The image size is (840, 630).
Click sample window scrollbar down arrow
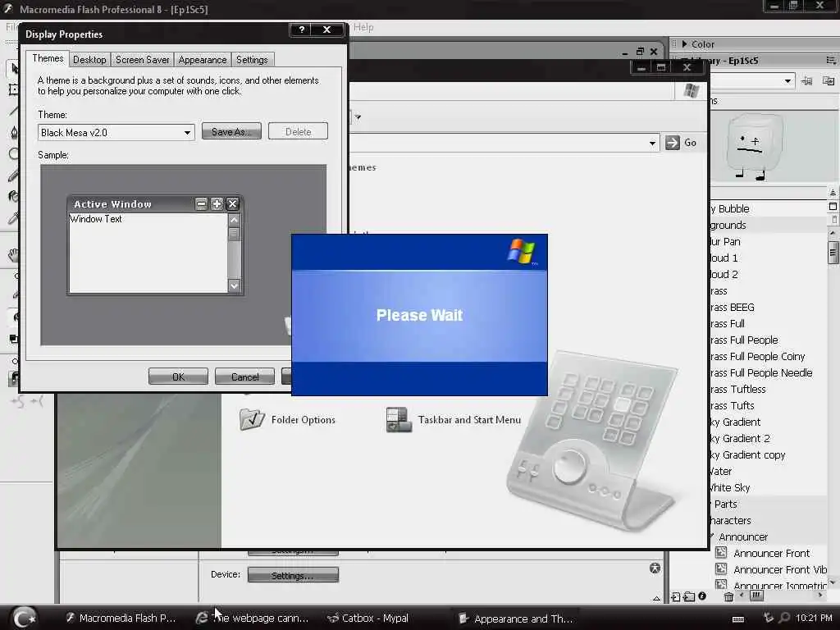point(234,285)
